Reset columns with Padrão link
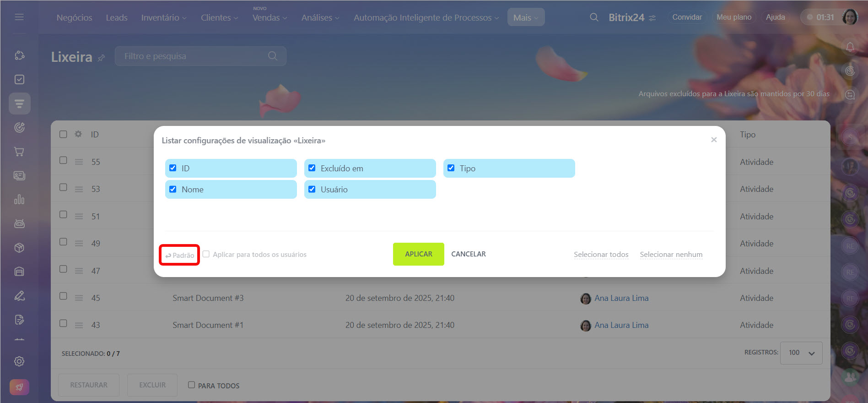Image resolution: width=868 pixels, height=403 pixels. 180,255
